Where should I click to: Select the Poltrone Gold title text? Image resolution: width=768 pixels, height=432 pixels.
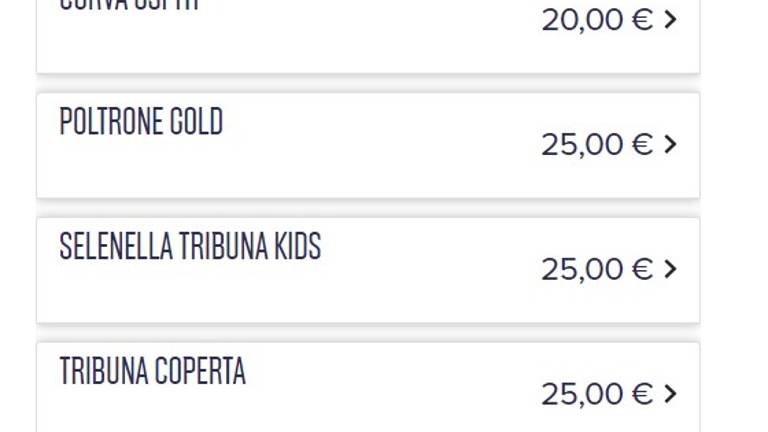141,121
